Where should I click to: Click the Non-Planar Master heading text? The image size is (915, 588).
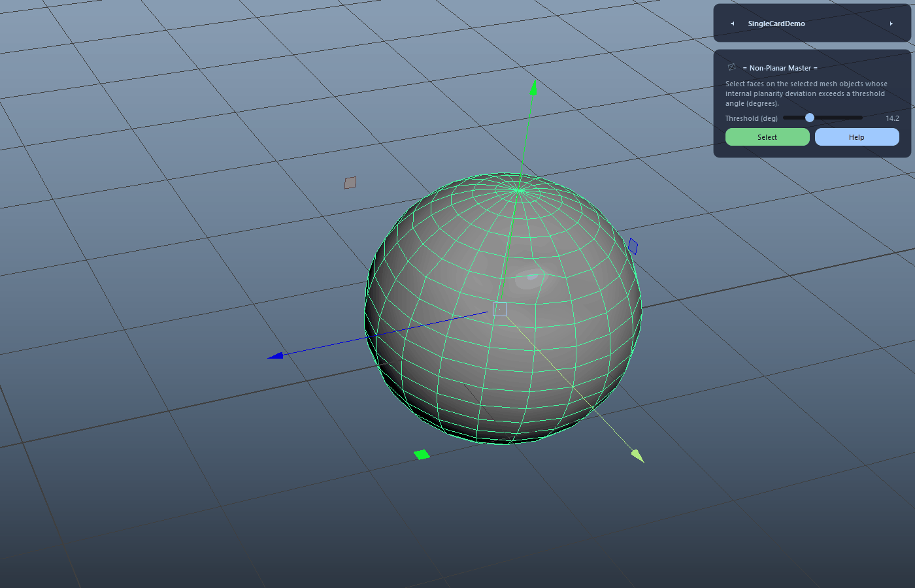(x=780, y=68)
